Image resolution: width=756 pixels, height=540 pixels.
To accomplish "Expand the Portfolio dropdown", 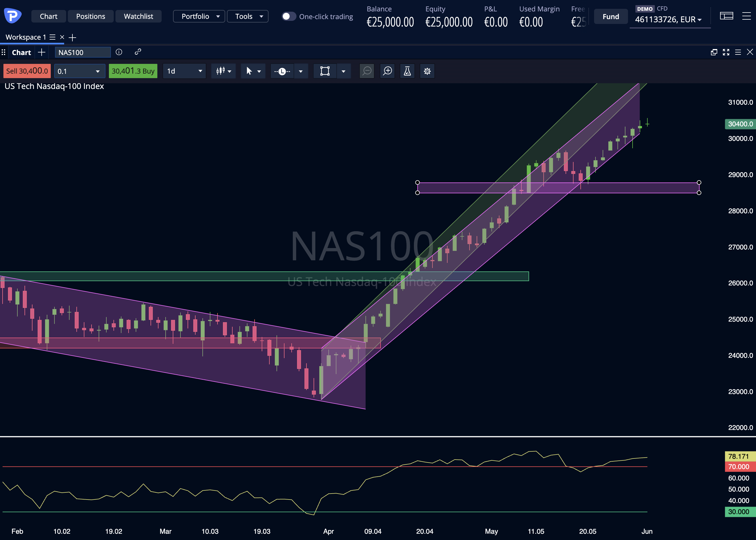I will tap(199, 16).
